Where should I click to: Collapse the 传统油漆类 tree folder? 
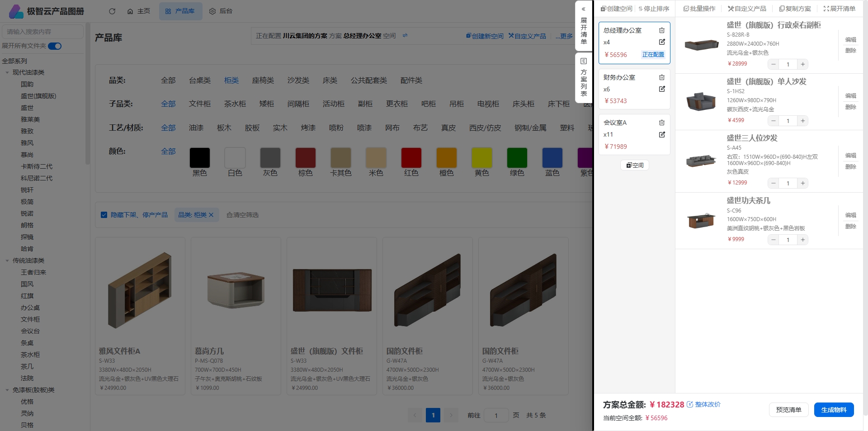click(7, 260)
